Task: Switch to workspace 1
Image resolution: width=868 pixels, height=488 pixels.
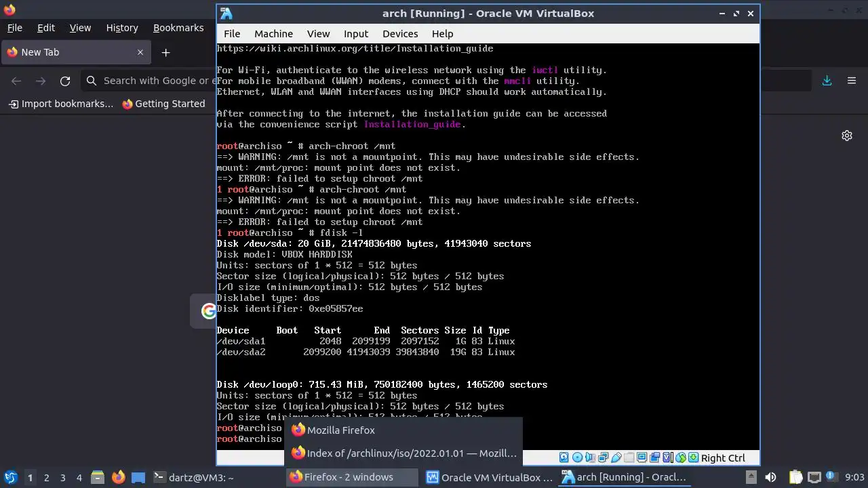Action: [30, 477]
